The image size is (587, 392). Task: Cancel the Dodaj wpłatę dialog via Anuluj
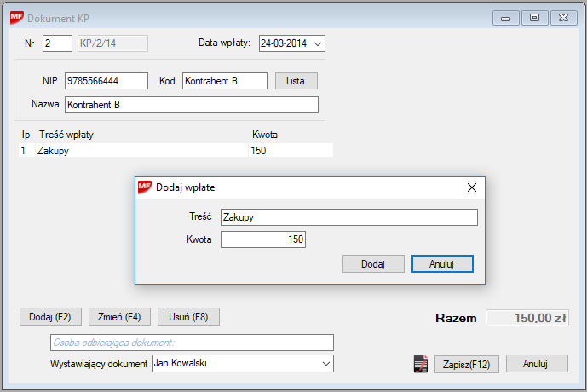(441, 264)
